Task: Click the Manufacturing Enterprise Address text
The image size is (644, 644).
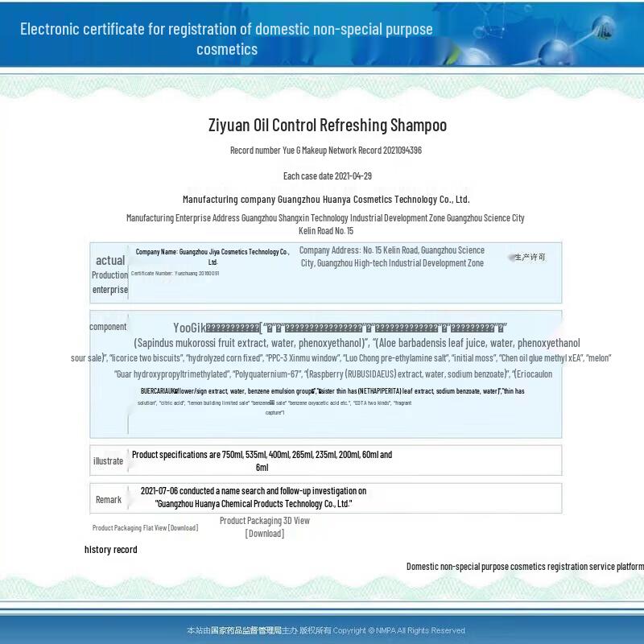Action: point(325,225)
